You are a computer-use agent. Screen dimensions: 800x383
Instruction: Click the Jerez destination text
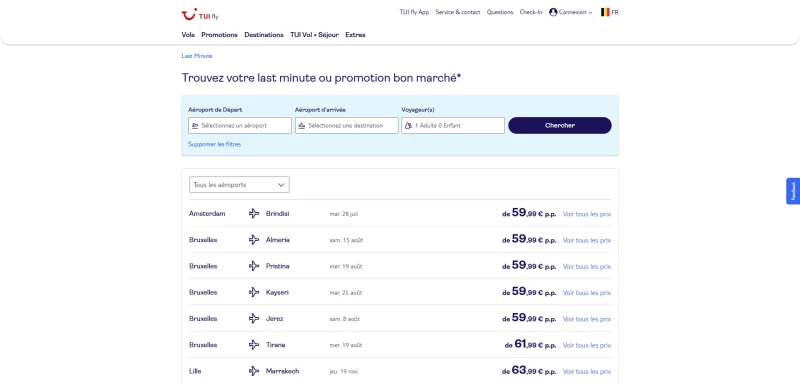tap(274, 319)
